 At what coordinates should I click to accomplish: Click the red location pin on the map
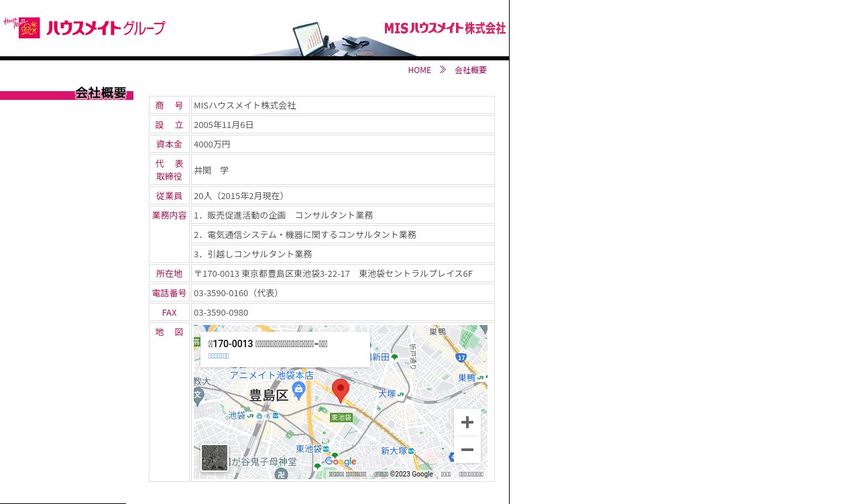tap(341, 391)
